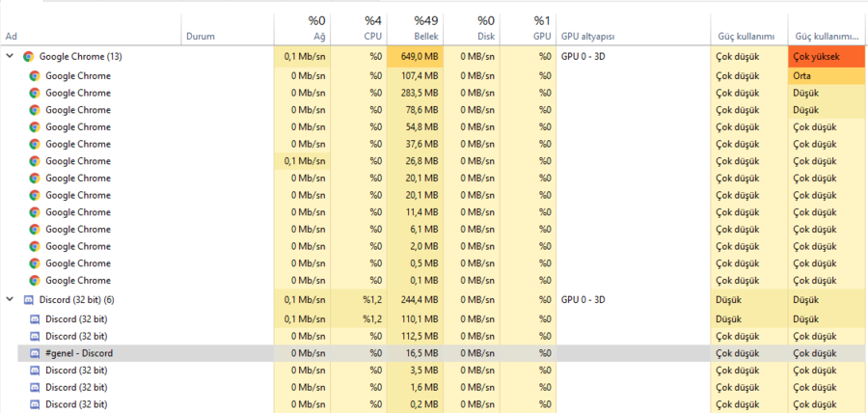
Task: Click the 37,6 MB memory cell
Action: [415, 144]
